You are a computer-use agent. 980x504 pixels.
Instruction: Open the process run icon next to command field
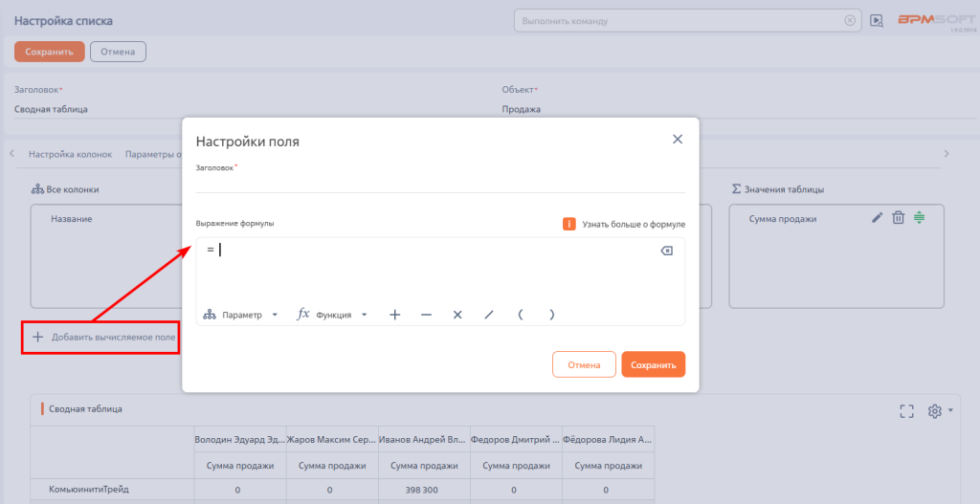coord(877,21)
